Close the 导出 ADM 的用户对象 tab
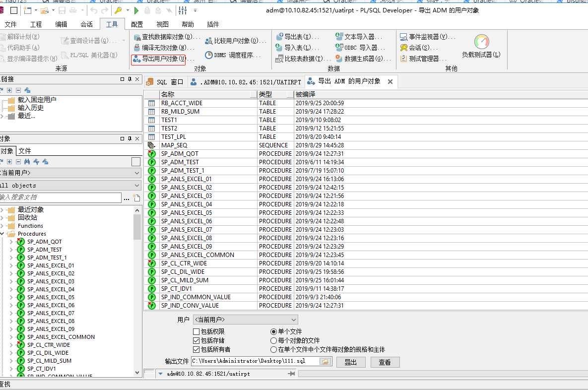Viewport: 588px width, 390px height. tap(390, 82)
